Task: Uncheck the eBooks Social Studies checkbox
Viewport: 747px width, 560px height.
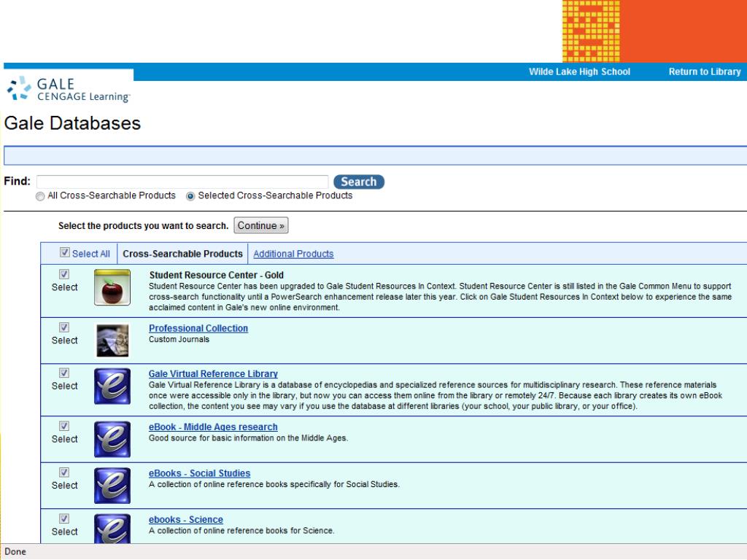Action: 64,472
